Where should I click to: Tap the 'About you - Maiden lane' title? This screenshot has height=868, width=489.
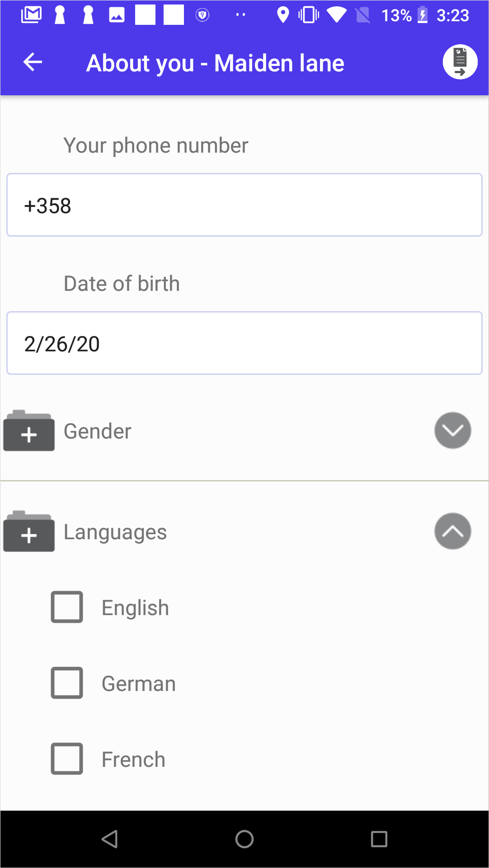click(x=215, y=63)
